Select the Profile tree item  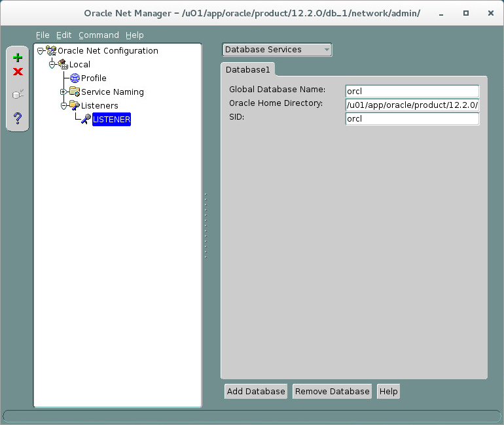pos(94,78)
